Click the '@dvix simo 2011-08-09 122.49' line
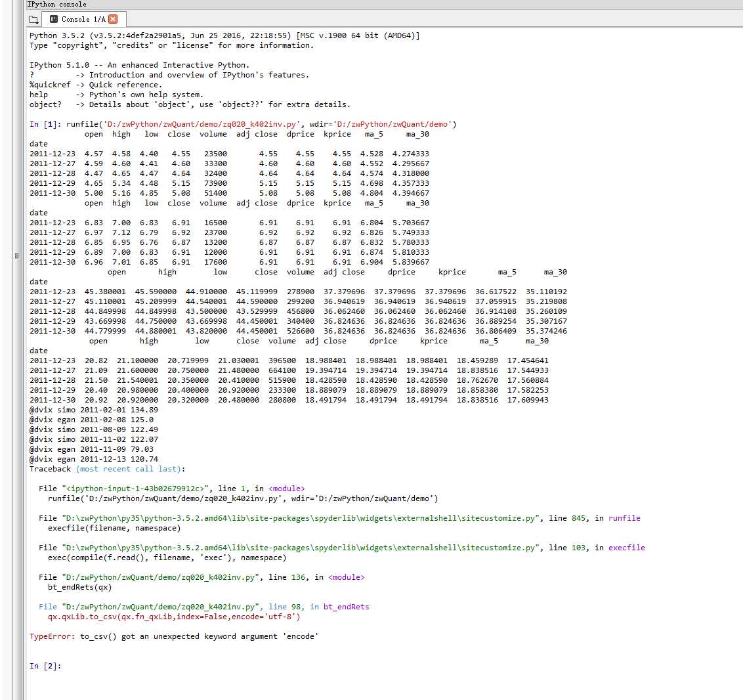 94,429
